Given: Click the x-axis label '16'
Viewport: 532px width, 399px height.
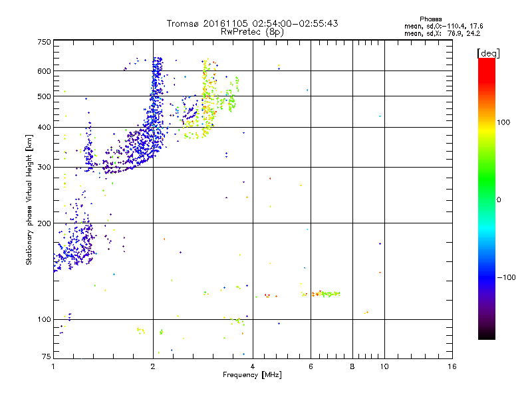Looking at the screenshot, I should [x=452, y=366].
